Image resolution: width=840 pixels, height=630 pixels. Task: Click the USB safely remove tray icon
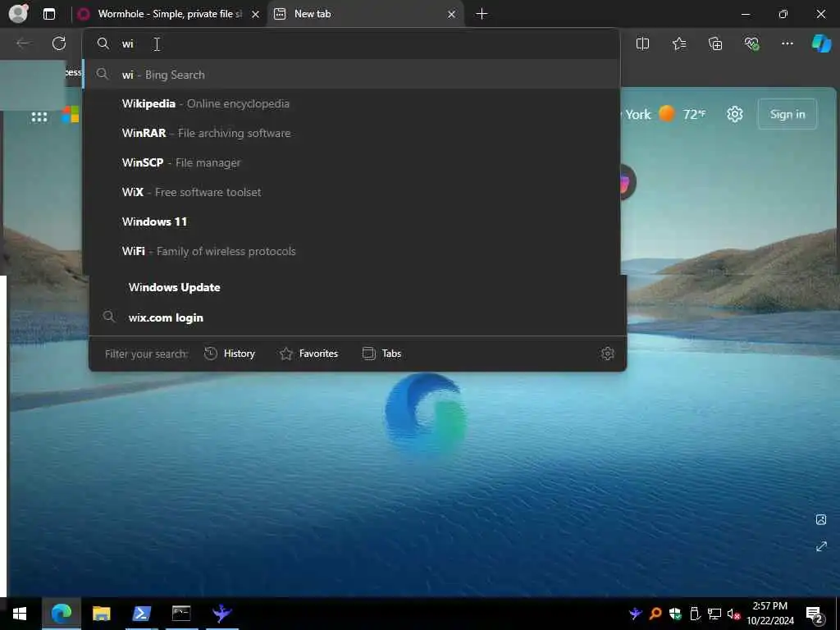point(695,614)
